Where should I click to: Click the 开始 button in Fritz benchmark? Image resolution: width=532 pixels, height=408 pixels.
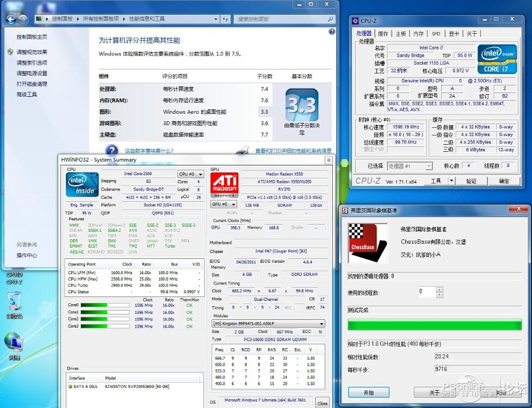coord(368,392)
